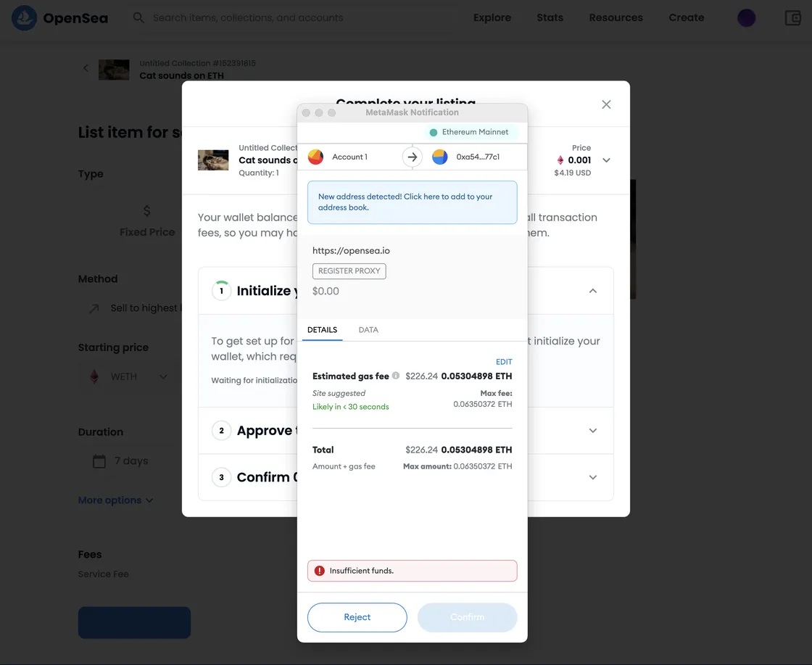
Task: Click the info icon beside Estimated gas fee
Action: point(396,376)
